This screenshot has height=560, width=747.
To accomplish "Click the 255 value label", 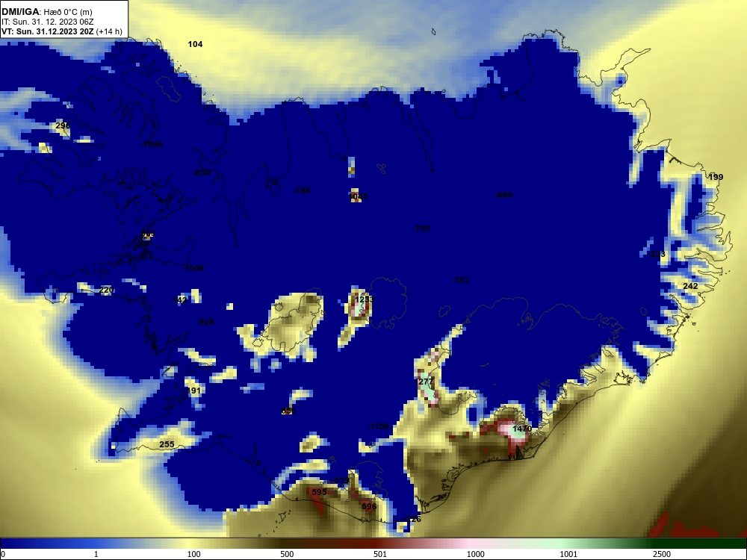I will tap(167, 444).
